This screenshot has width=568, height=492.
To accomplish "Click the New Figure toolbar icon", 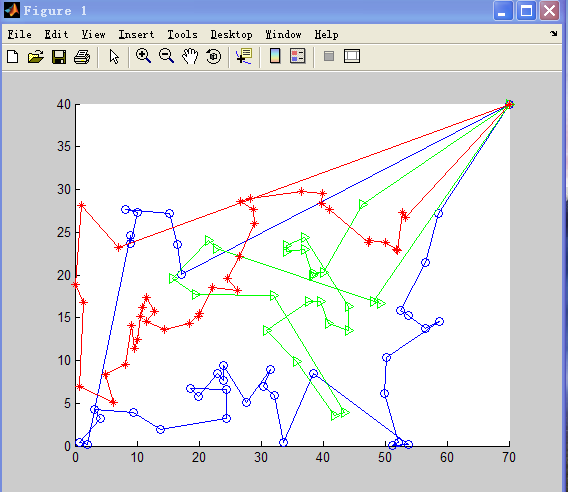I will 13,57.
